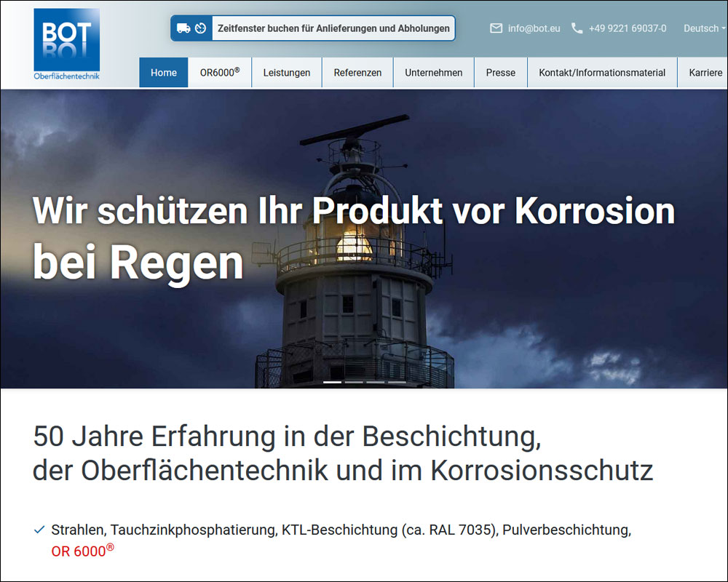Select the second carousel slide indicator
The image size is (728, 582).
[354, 381]
